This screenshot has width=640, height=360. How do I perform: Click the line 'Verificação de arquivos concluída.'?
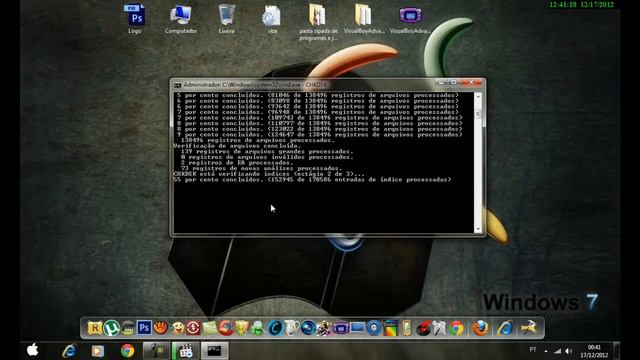238,146
